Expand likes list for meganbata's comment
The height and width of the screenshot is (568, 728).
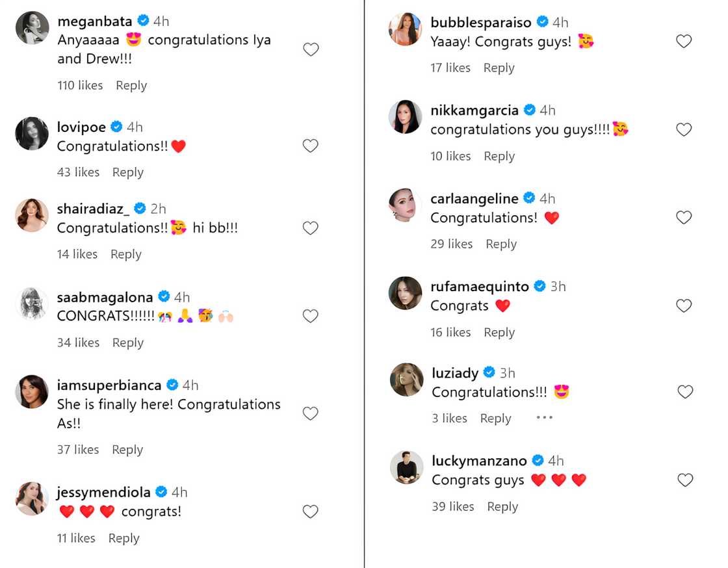point(79,85)
